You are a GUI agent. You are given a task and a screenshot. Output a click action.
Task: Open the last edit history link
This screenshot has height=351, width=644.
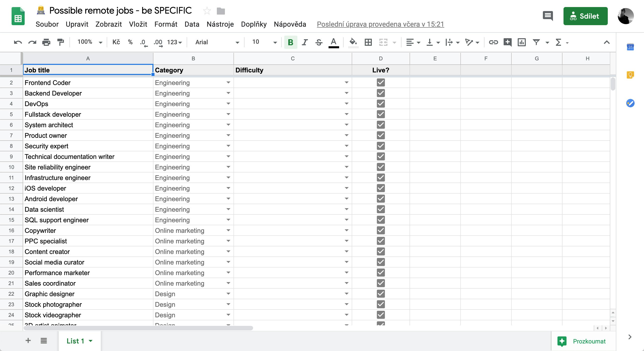coord(380,24)
